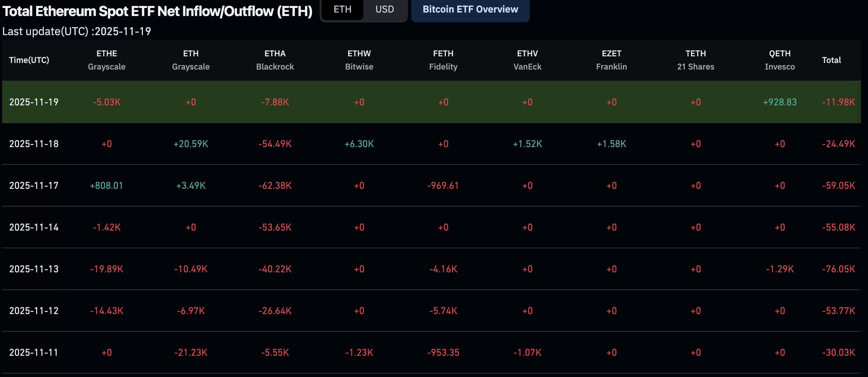Click the ETHA Blackrock column header
This screenshot has width=868, height=377.
275,60
